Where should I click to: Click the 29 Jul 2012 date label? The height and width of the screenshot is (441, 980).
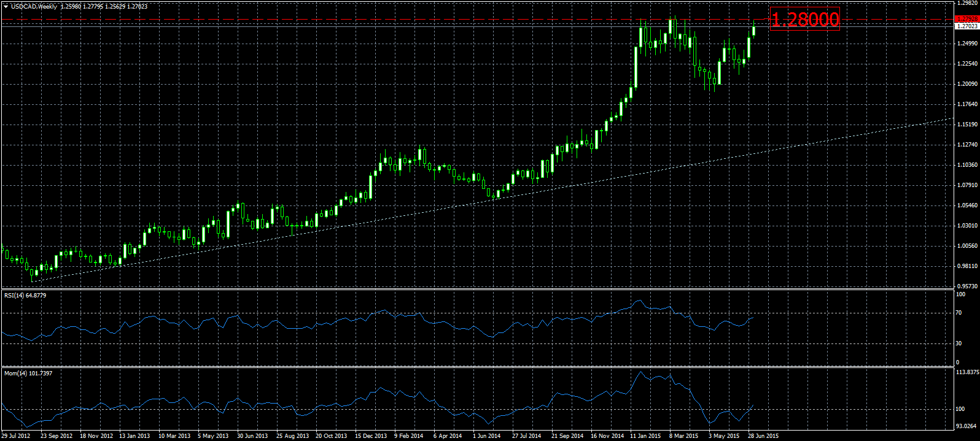[x=16, y=436]
